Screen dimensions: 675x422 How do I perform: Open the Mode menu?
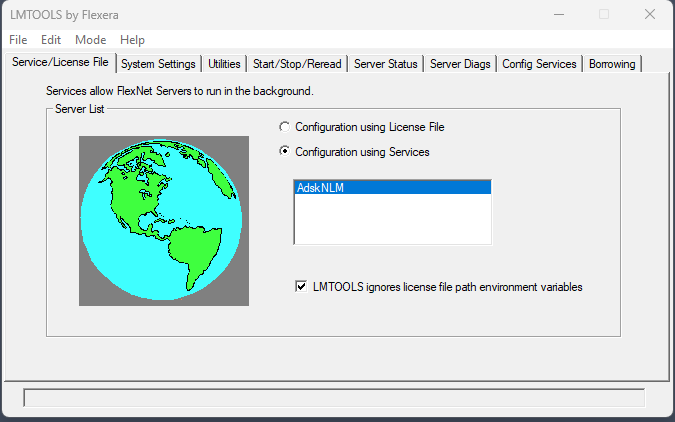pyautogui.click(x=90, y=40)
